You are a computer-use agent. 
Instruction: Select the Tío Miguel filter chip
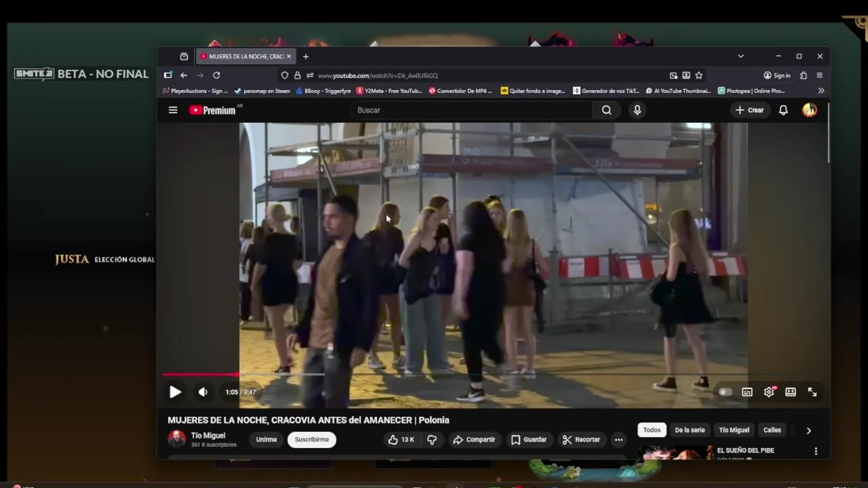tap(734, 430)
